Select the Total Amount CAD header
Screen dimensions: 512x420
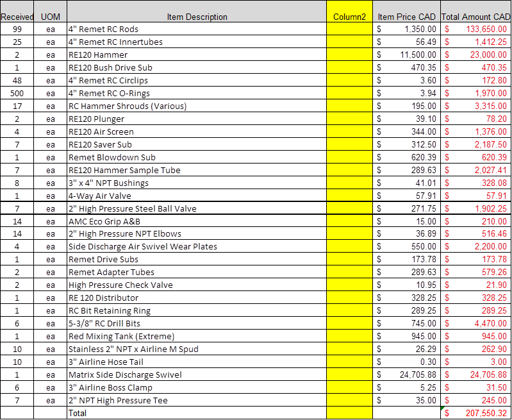475,12
